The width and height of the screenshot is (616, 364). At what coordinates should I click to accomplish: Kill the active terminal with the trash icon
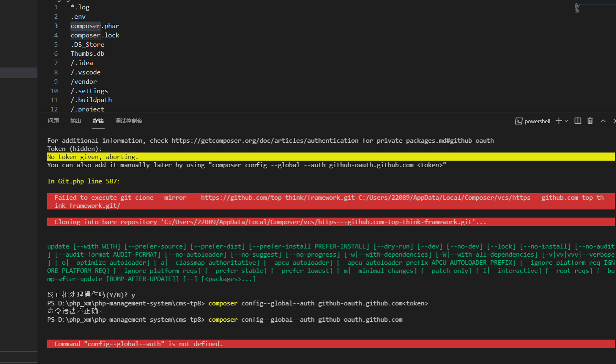[590, 121]
